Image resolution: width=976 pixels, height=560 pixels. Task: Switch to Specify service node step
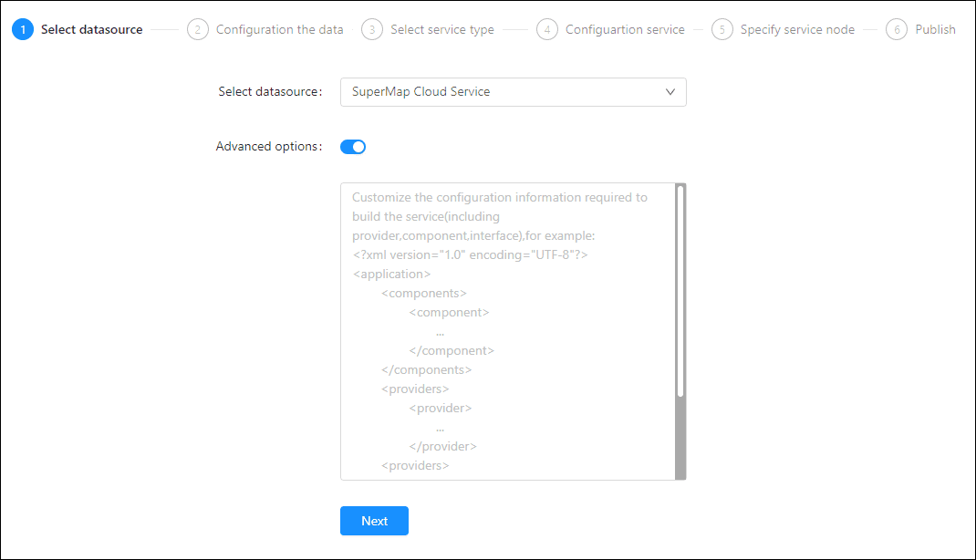coord(797,29)
